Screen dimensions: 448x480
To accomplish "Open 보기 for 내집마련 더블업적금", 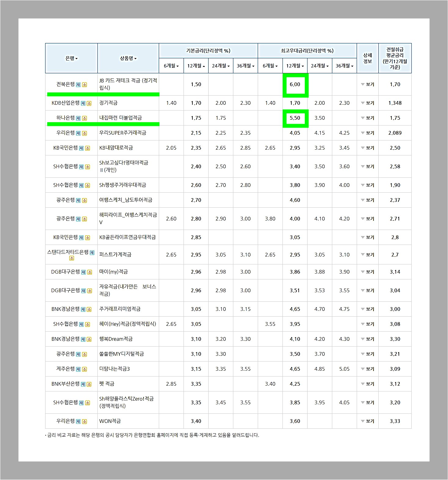I will click(x=368, y=118).
